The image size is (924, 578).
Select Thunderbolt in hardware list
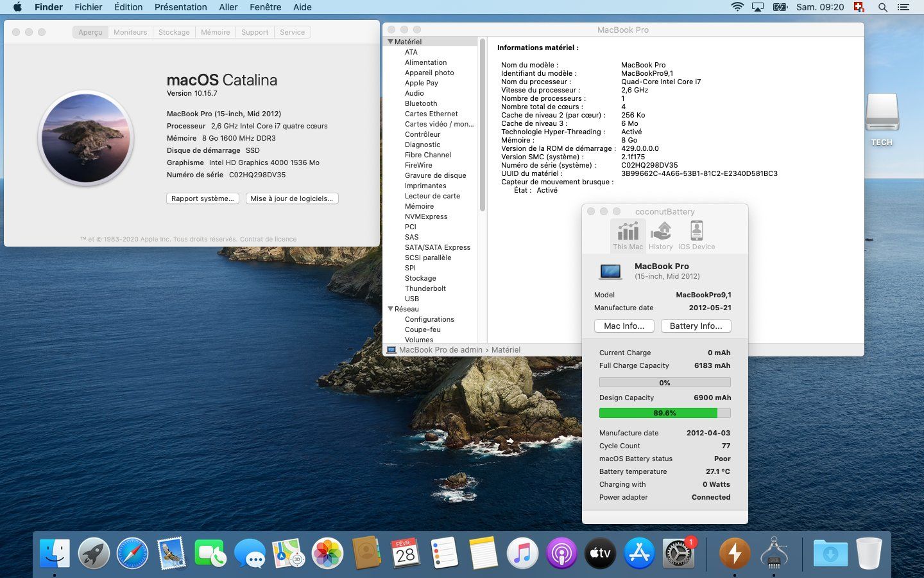click(425, 288)
